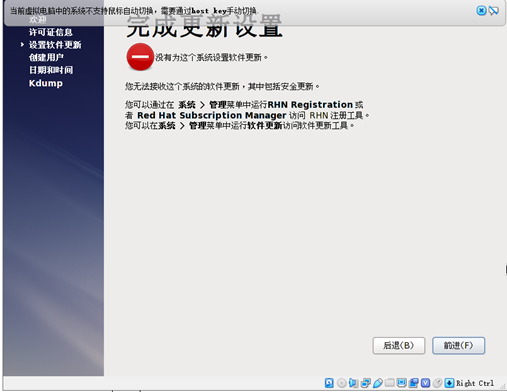Click the network adapters status icon
The width and height of the screenshot is (507, 392).
(366, 383)
